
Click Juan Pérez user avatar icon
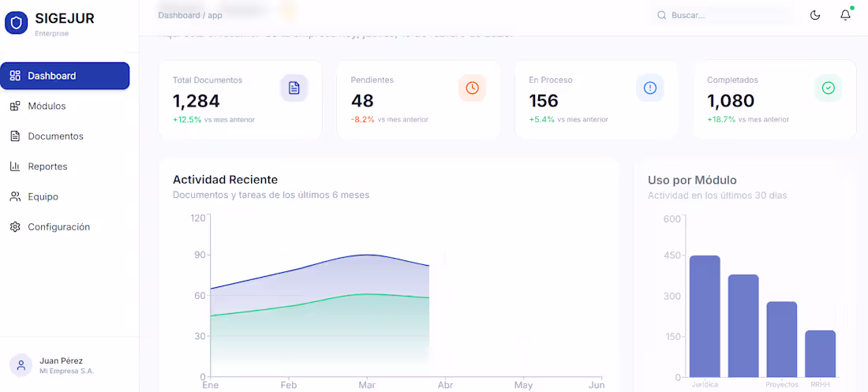(21, 365)
